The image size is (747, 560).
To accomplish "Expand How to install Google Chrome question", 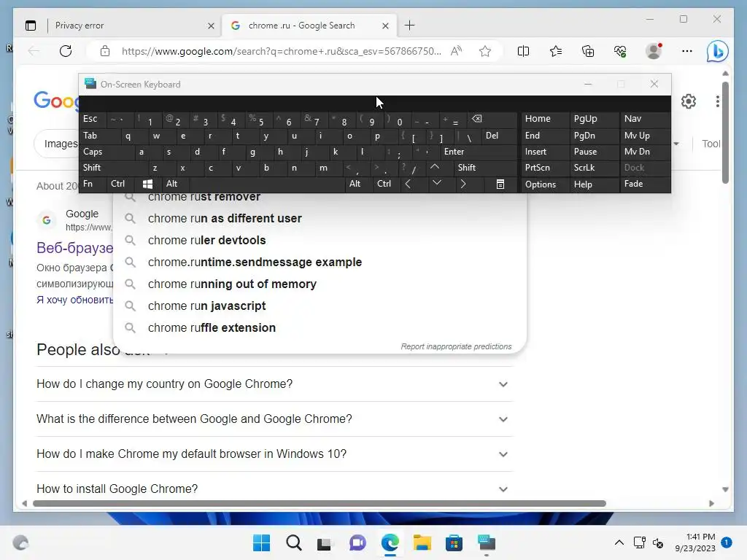I will click(x=274, y=489).
